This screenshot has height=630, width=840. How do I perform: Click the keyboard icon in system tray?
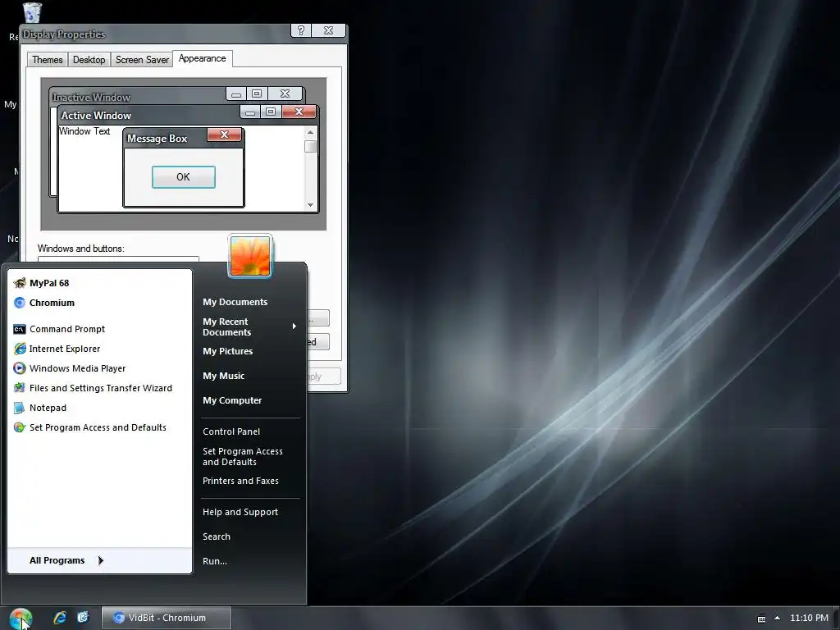tap(761, 619)
